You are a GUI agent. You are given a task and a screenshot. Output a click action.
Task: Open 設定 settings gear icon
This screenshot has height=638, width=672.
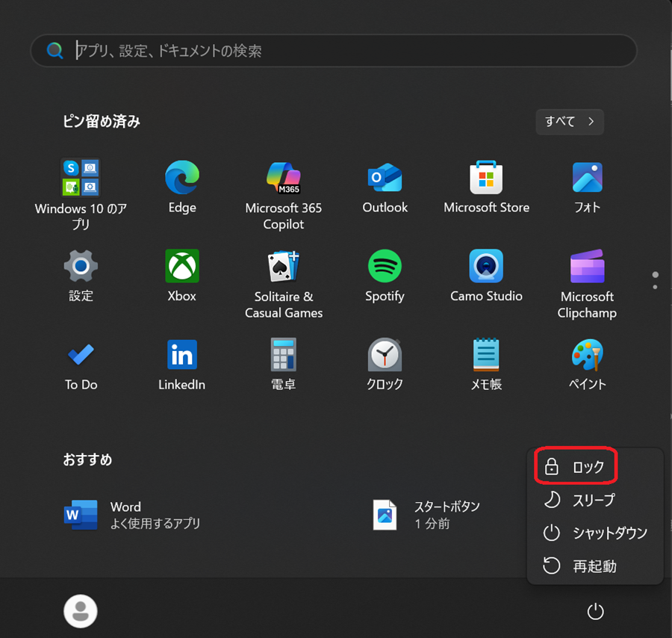click(x=81, y=266)
